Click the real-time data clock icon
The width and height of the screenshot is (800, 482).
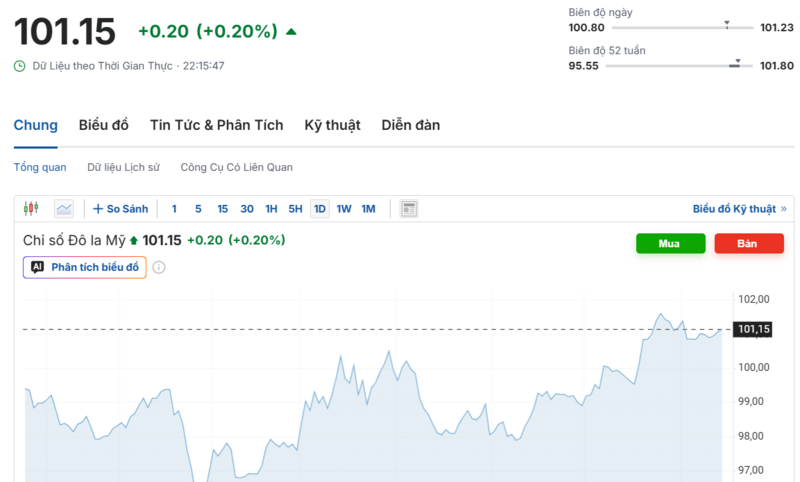(x=19, y=66)
